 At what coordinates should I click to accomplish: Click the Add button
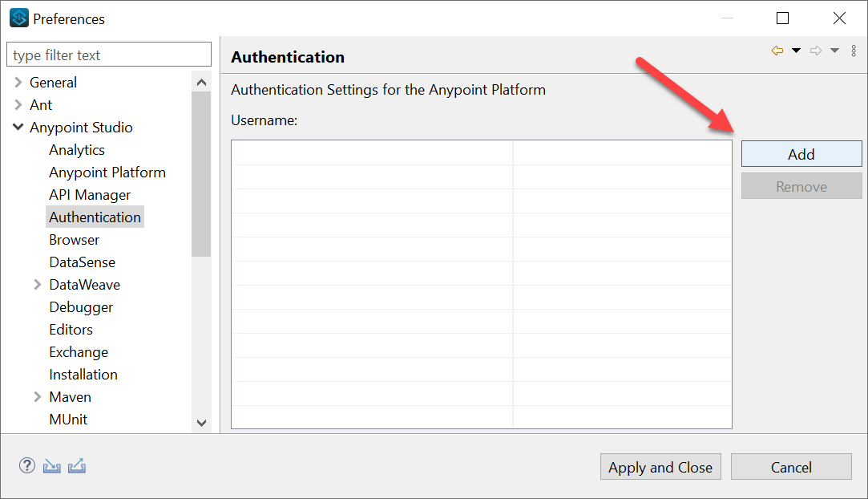tap(801, 153)
